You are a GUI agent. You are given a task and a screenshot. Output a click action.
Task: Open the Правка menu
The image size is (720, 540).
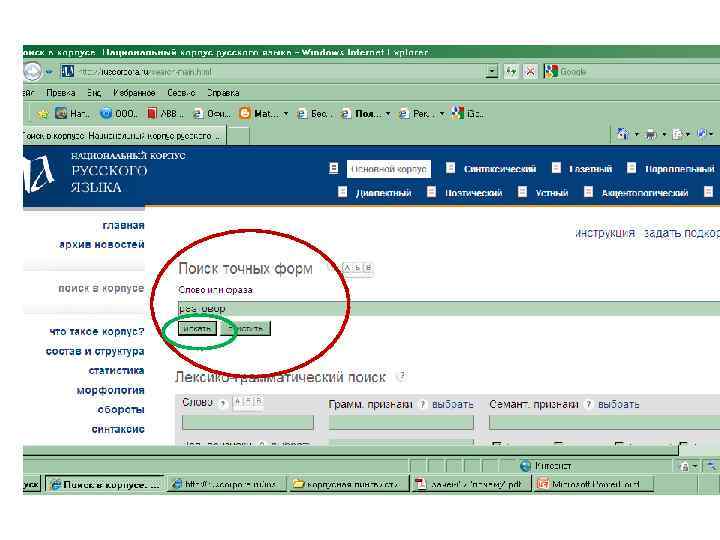(x=61, y=93)
